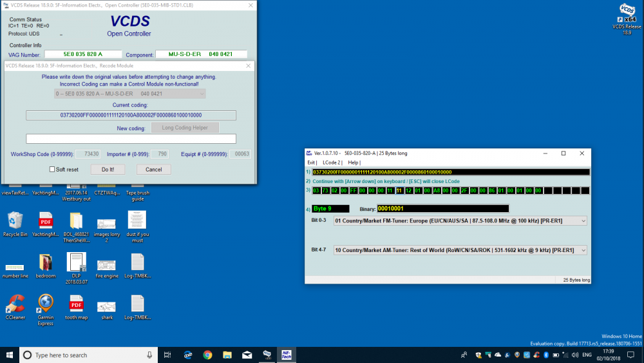
Task: Open the Garmin Express desktop shortcut
Action: coord(46,309)
